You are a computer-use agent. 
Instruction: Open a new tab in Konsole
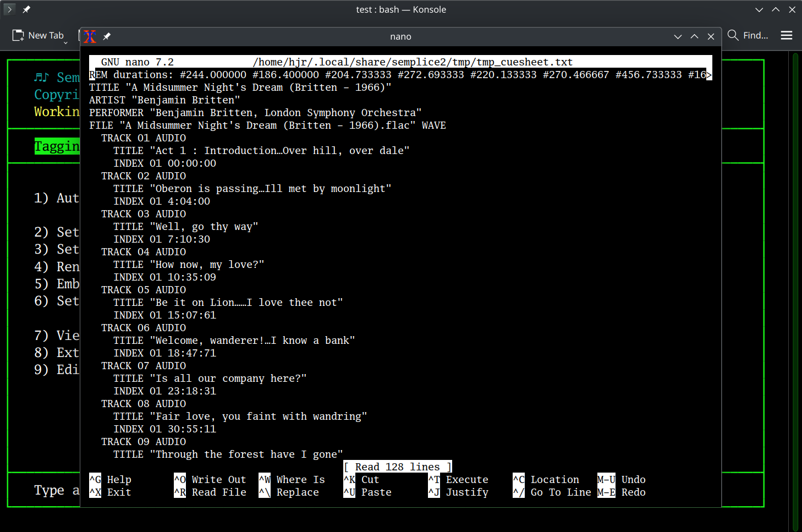click(x=39, y=35)
